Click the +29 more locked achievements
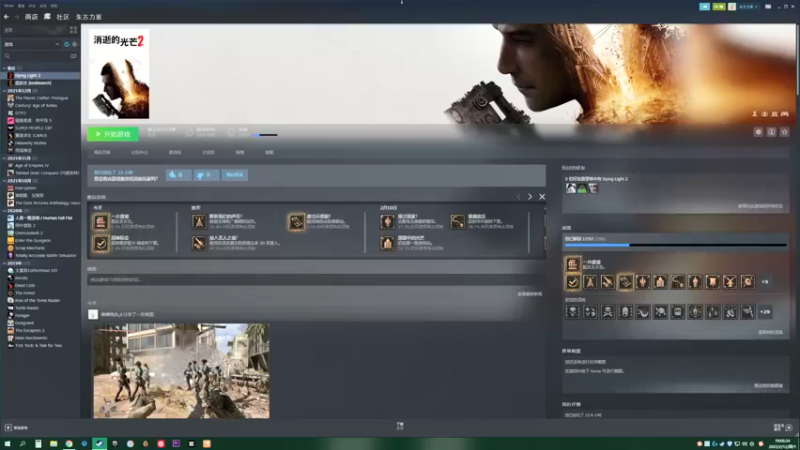 pos(764,312)
